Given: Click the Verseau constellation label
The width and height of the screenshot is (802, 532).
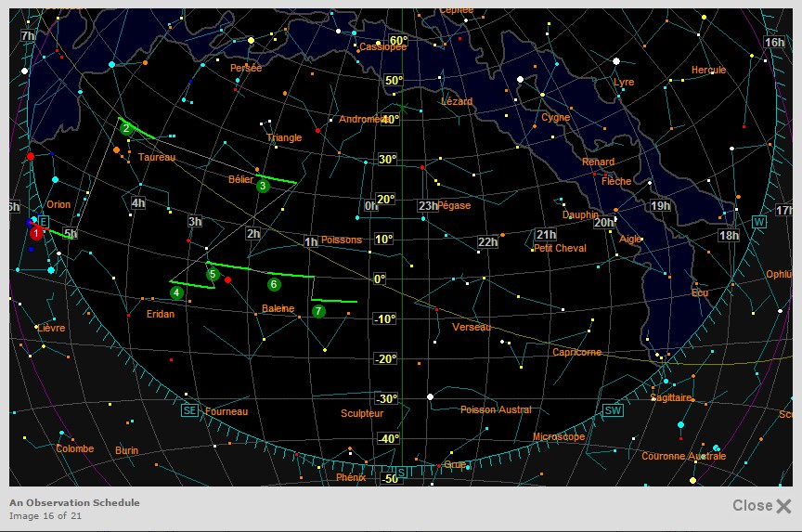Looking at the screenshot, I should click(472, 327).
